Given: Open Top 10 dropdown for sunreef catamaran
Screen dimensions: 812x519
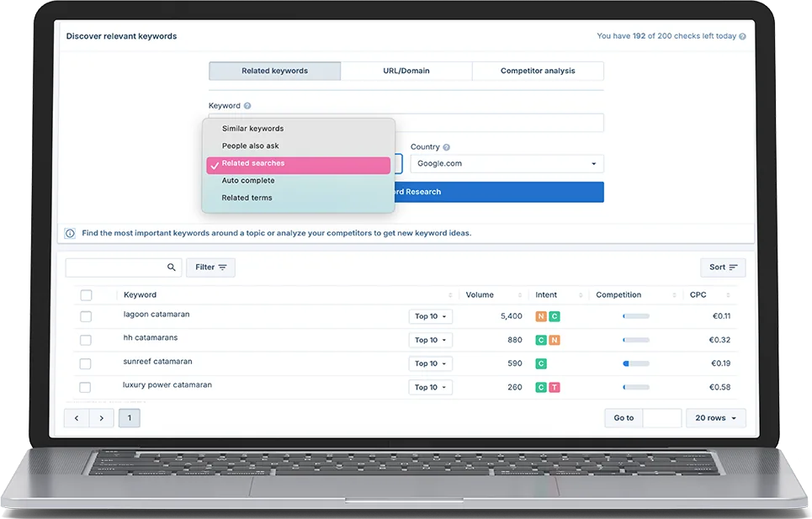Looking at the screenshot, I should tap(430, 363).
